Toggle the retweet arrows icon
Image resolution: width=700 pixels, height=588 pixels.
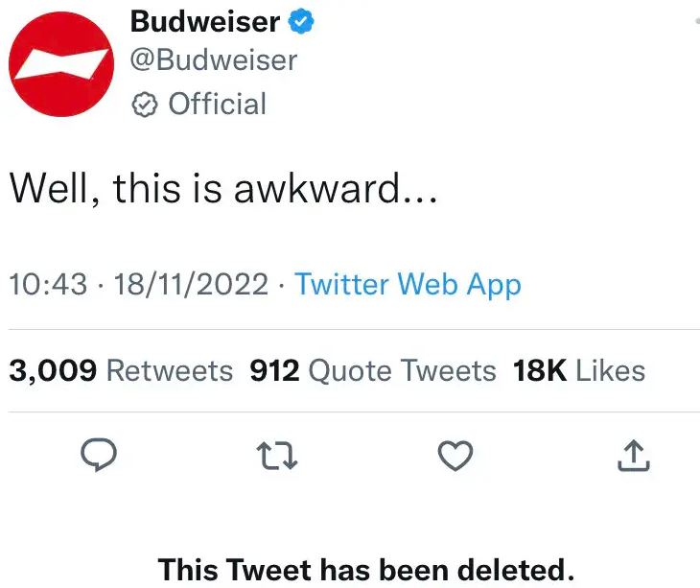[277, 456]
